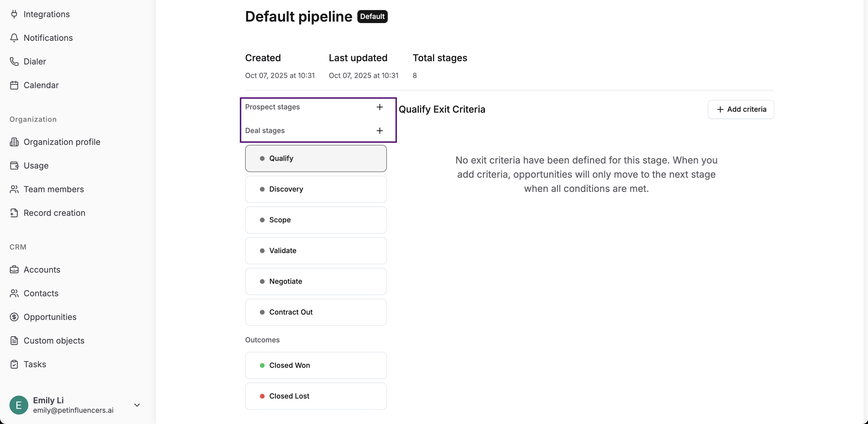Click the Integrations plug icon

(x=14, y=14)
